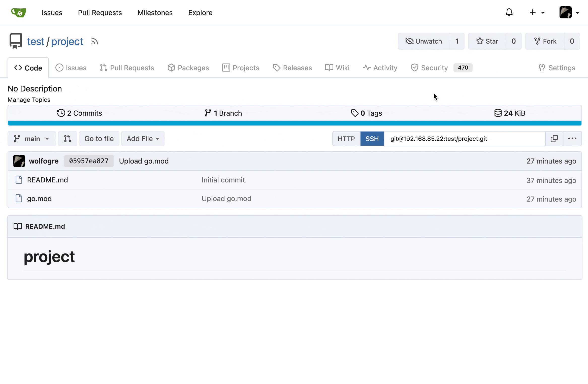Open the clone options ellipsis menu
Viewport: 588px width, 384px height.
(572, 139)
